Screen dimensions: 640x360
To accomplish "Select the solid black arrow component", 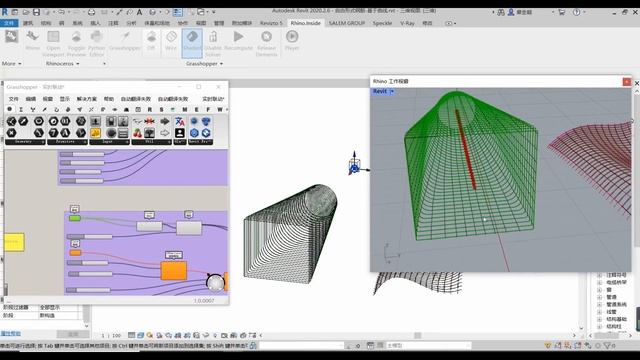I will coord(164,121).
